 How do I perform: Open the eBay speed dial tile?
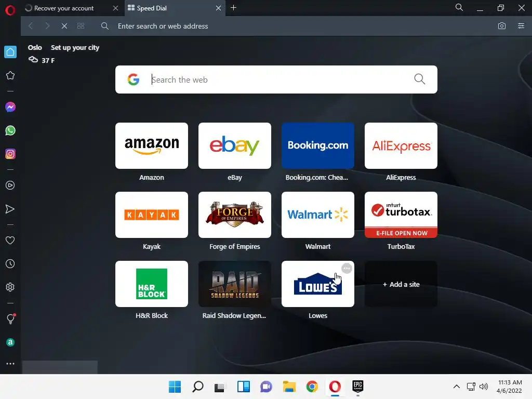click(x=235, y=145)
